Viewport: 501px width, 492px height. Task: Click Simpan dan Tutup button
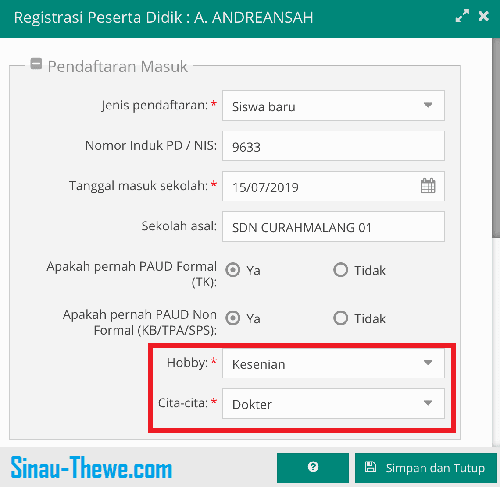pos(426,467)
